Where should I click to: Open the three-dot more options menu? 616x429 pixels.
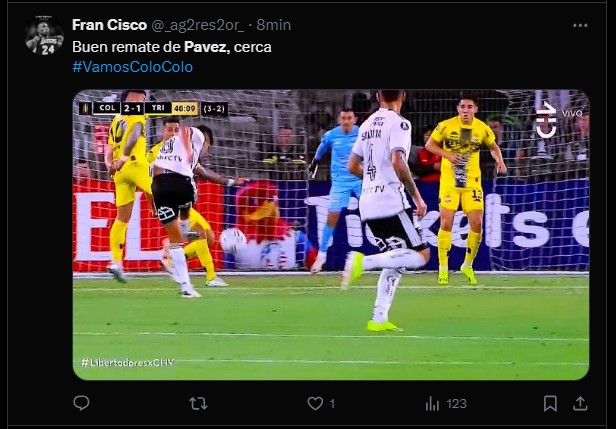click(580, 26)
